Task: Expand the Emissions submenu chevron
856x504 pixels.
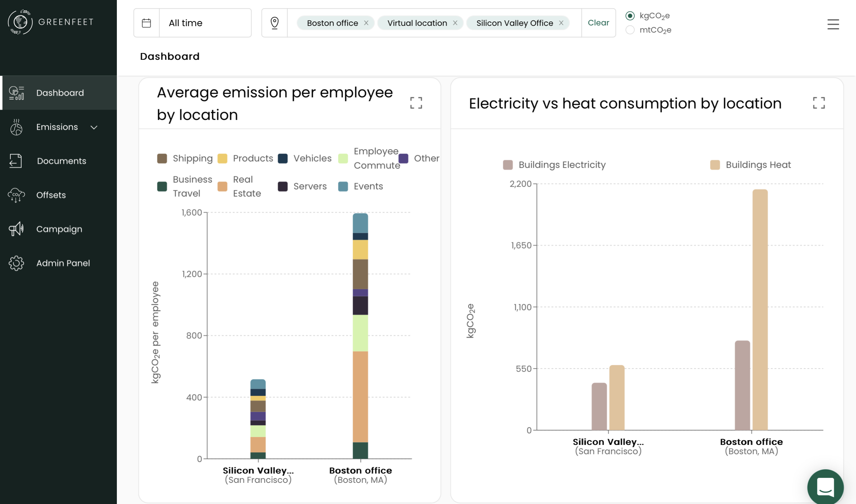Action: pyautogui.click(x=94, y=127)
